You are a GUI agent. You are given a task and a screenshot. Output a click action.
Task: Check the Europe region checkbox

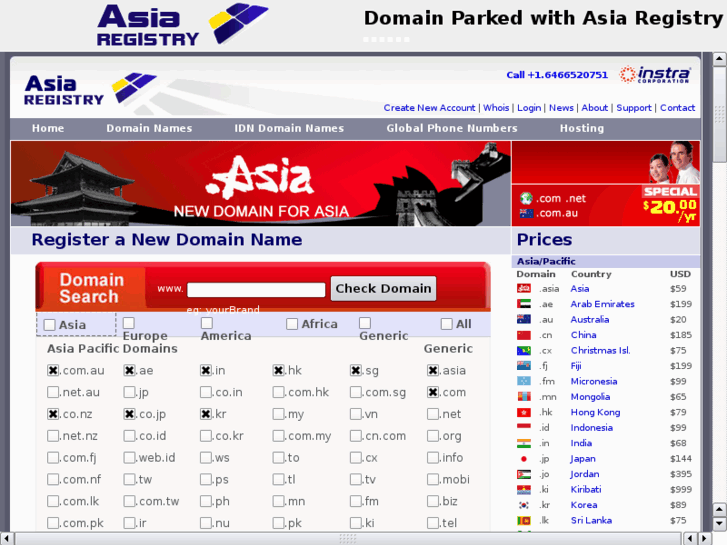[x=129, y=322]
